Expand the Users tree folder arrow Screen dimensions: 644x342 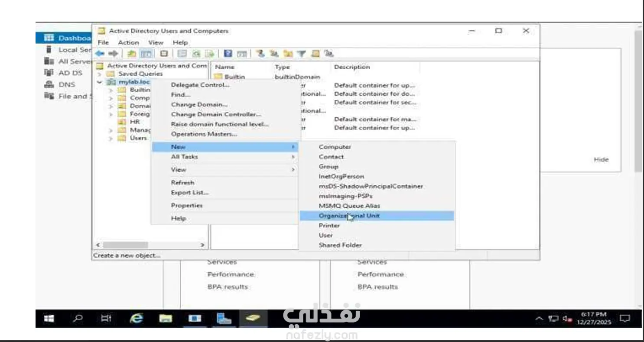[x=111, y=139]
